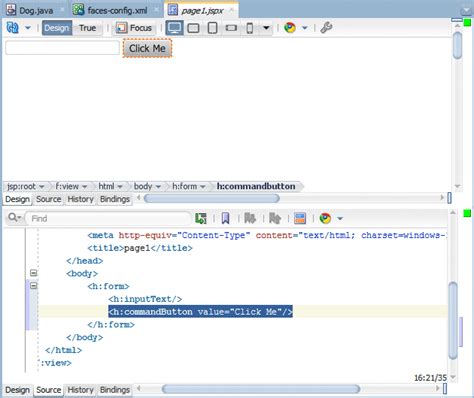Close the page1.jspx tab
The width and height of the screenshot is (474, 398).
(232, 10)
